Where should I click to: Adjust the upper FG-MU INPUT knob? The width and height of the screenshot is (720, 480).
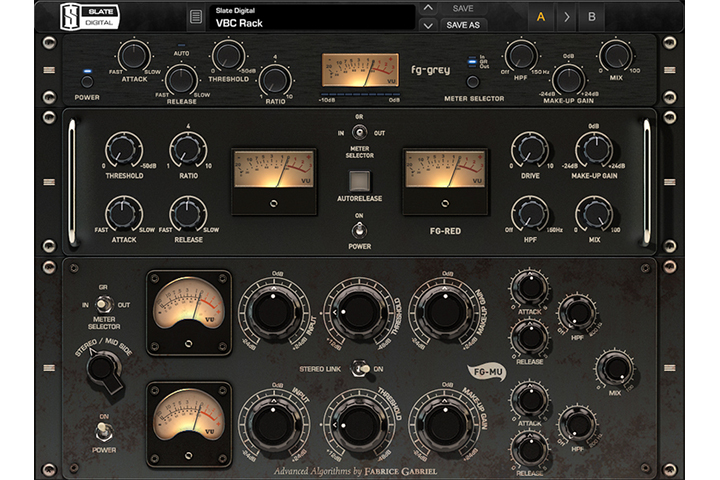(x=273, y=311)
